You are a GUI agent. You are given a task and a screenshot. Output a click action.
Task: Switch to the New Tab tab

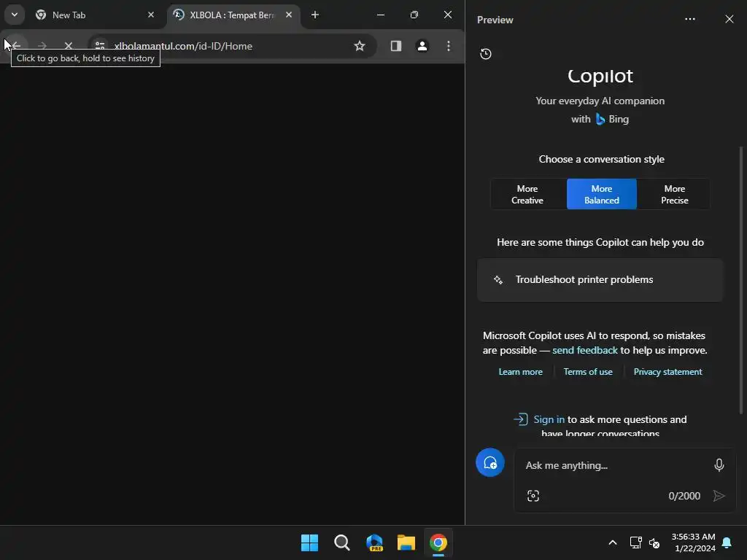click(x=96, y=15)
